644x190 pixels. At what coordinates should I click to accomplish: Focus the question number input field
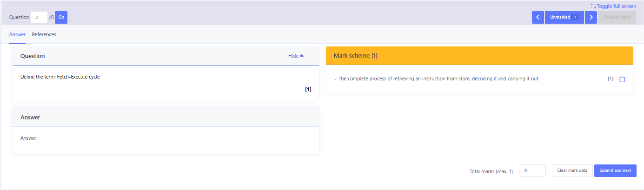point(39,18)
